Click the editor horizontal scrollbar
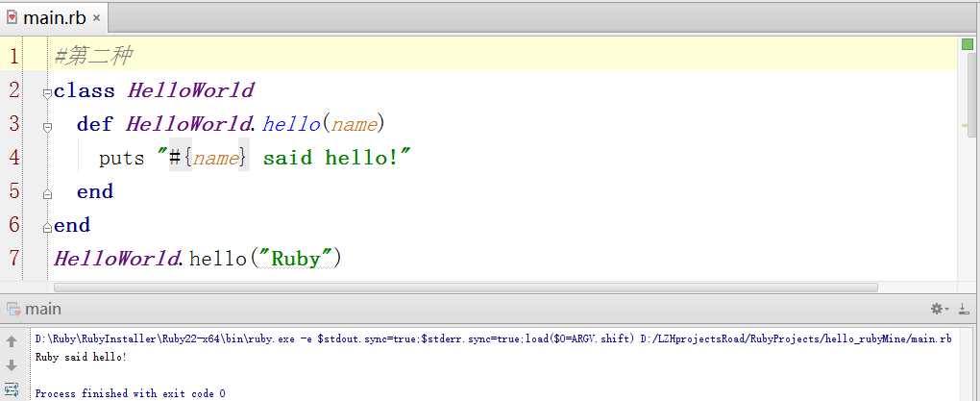Image resolution: width=980 pixels, height=401 pixels. (466, 288)
